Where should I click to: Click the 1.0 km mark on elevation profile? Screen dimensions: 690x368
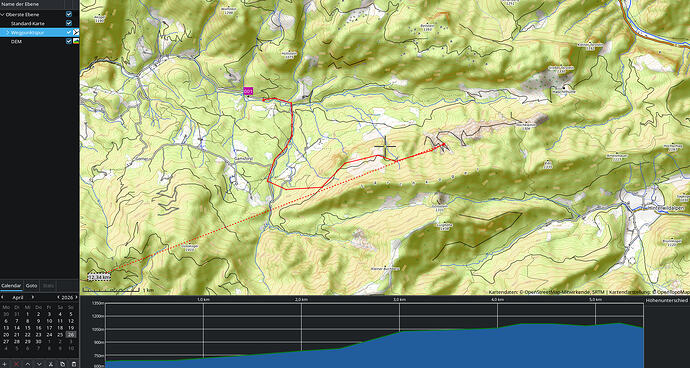(203, 300)
